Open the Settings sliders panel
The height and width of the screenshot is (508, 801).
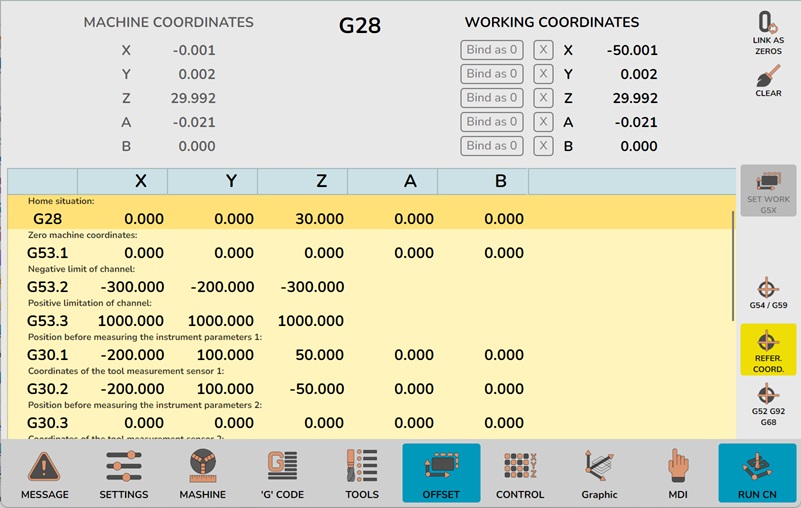[x=124, y=473]
